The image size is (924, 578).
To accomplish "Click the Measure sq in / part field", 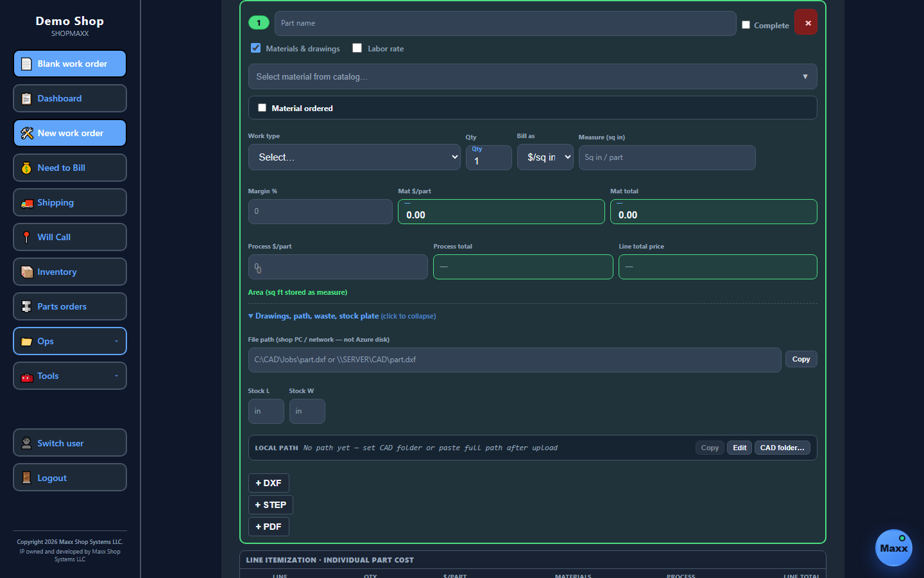I will (667, 157).
